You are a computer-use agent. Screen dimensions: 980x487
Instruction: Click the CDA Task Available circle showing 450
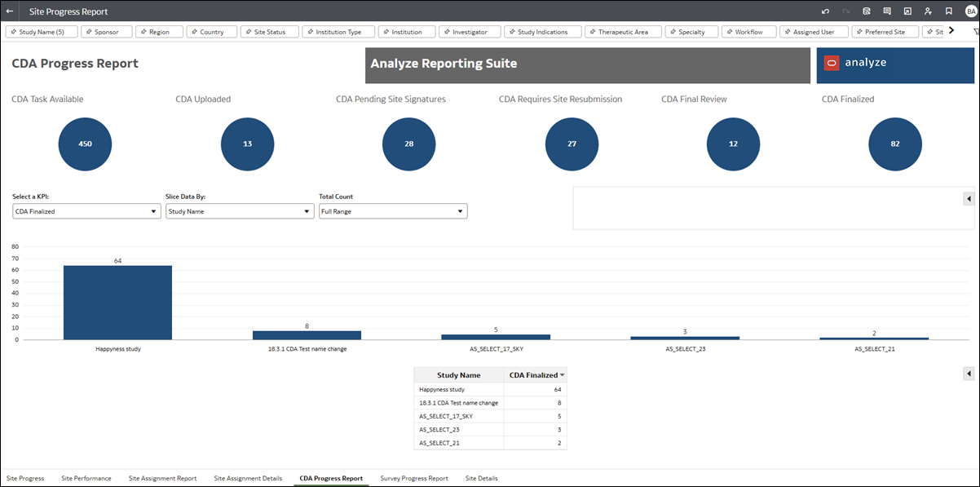85,144
